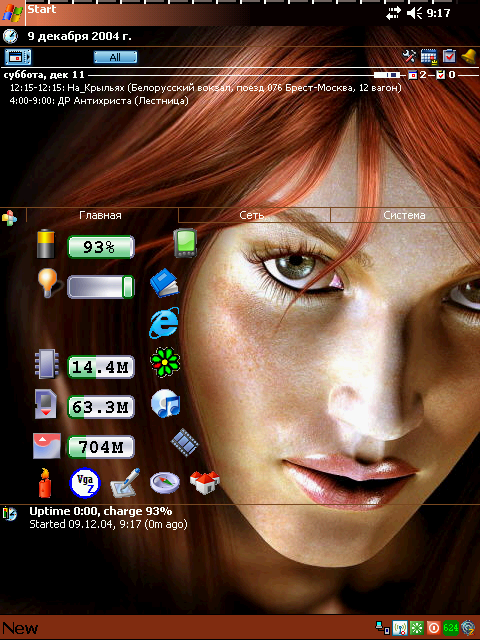Open the yellow bell alarms icon
The height and width of the screenshot is (640, 480).
click(x=469, y=56)
